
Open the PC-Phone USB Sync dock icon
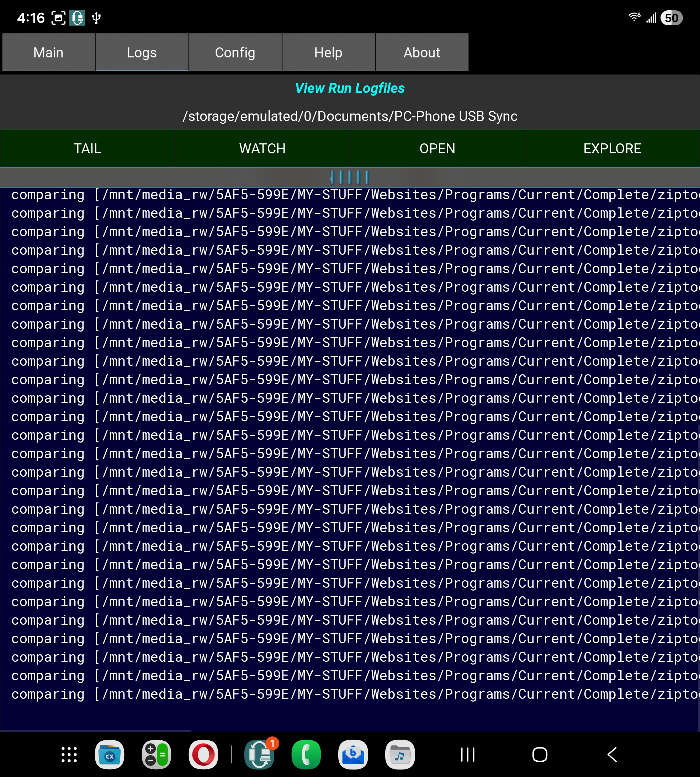(260, 755)
